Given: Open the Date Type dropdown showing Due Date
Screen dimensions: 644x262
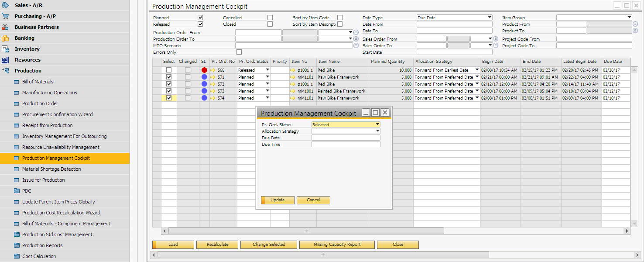Looking at the screenshot, I should pos(490,17).
